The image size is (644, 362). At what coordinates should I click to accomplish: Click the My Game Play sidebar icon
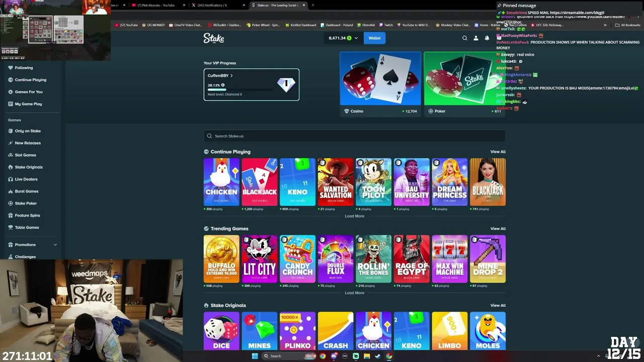[11, 104]
